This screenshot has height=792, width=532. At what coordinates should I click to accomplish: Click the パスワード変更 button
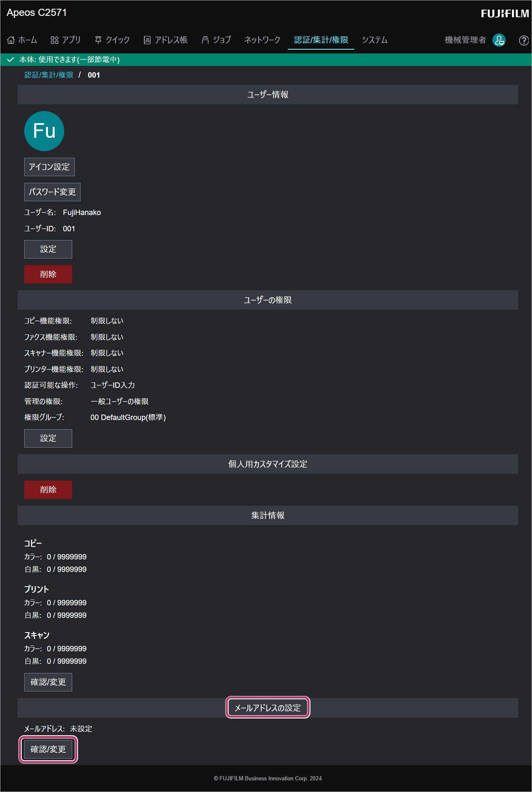click(52, 192)
